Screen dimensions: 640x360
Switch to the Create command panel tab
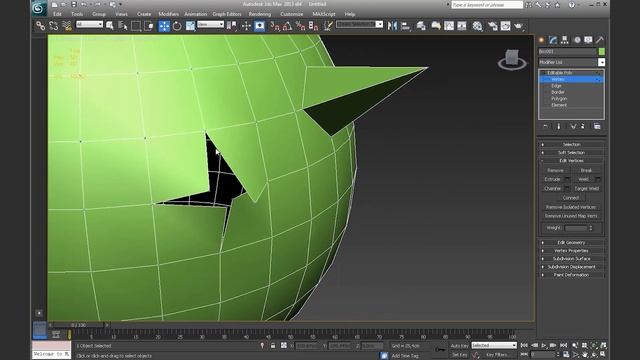(x=541, y=40)
